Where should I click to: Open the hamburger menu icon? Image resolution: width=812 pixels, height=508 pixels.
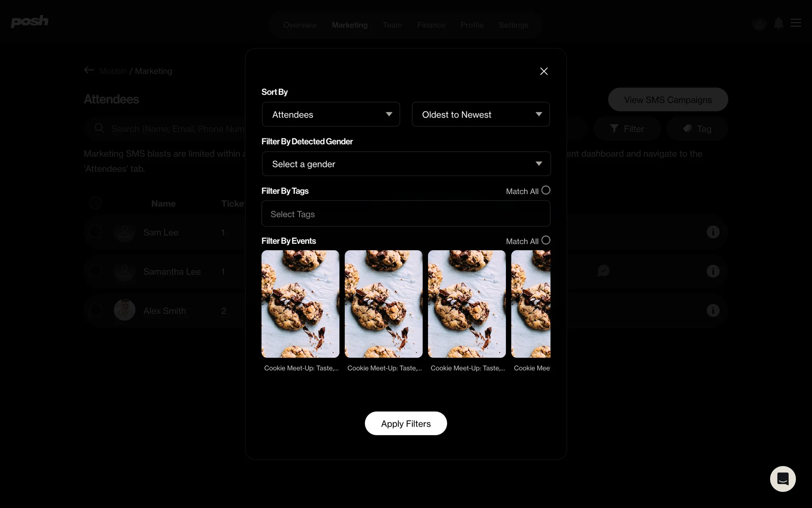tap(796, 23)
